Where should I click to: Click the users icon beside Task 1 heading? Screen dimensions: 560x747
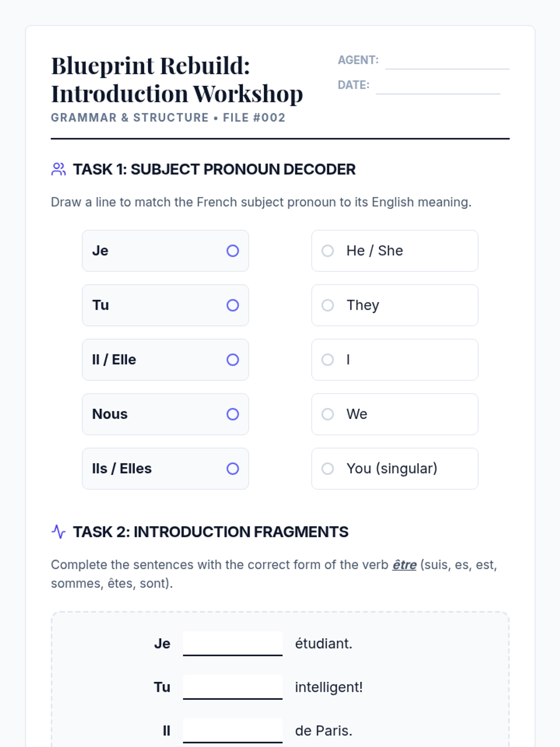(58, 169)
